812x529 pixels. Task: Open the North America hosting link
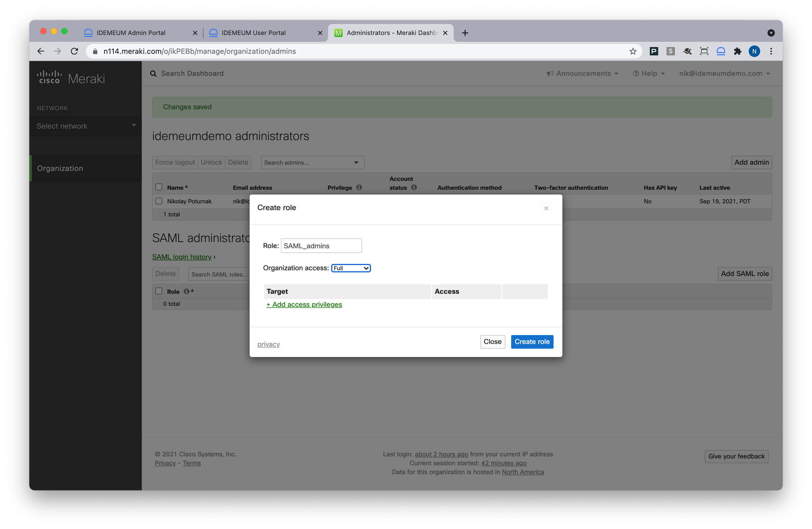click(523, 472)
